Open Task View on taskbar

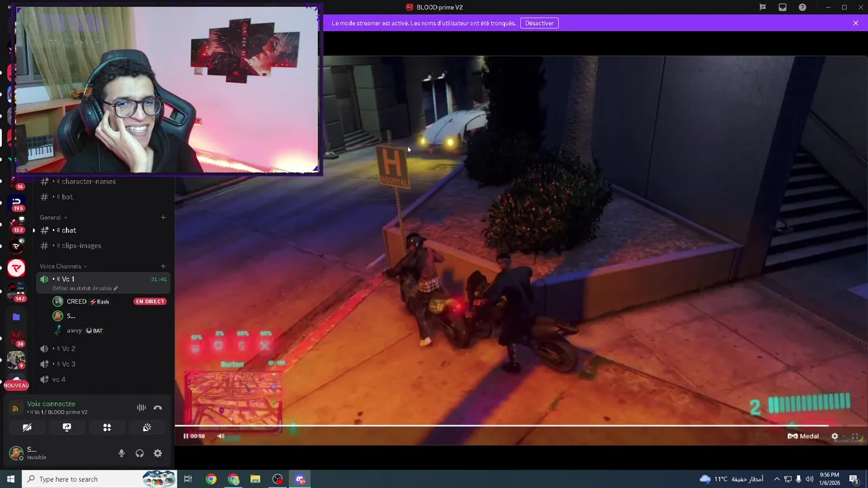(x=188, y=479)
